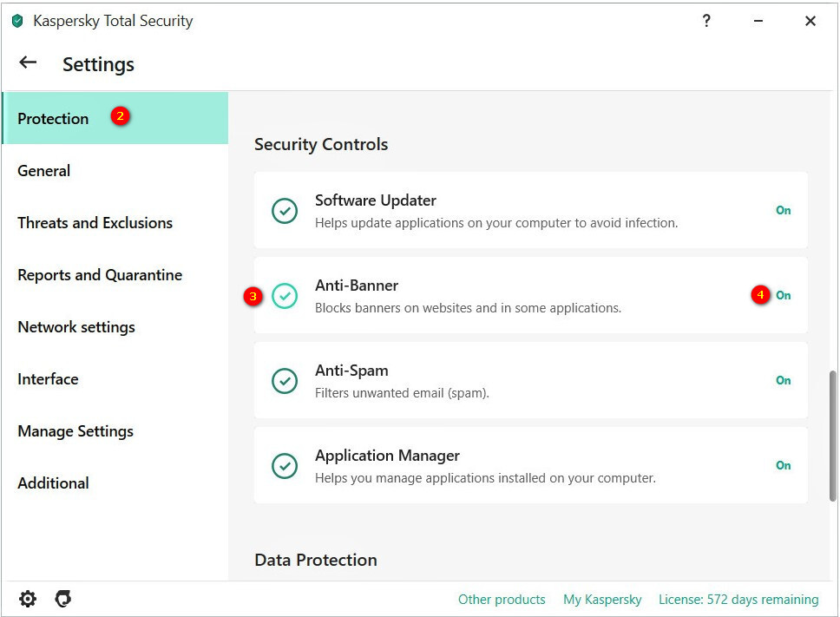Click the settings gear icon at bottom left
This screenshot has height=617, width=840.
(x=28, y=599)
